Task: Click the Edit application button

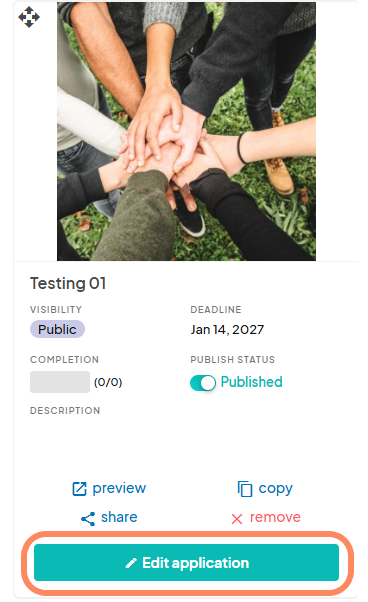Action: (186, 562)
